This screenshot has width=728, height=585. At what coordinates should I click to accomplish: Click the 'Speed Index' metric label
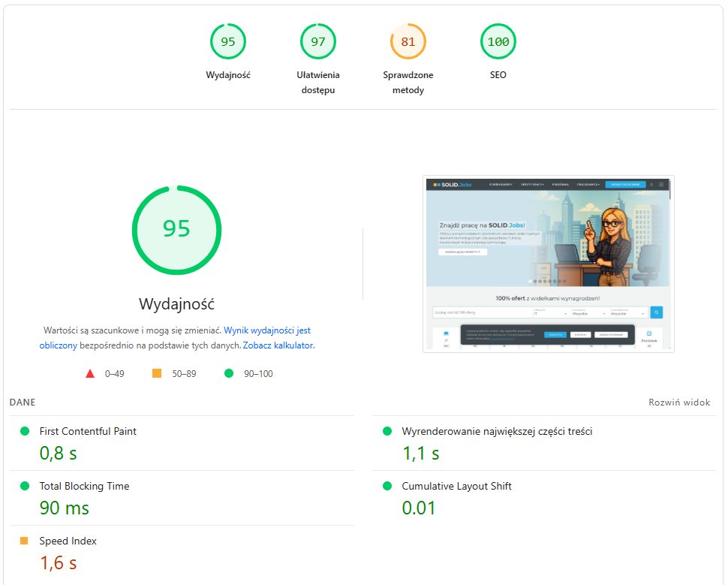(x=68, y=541)
